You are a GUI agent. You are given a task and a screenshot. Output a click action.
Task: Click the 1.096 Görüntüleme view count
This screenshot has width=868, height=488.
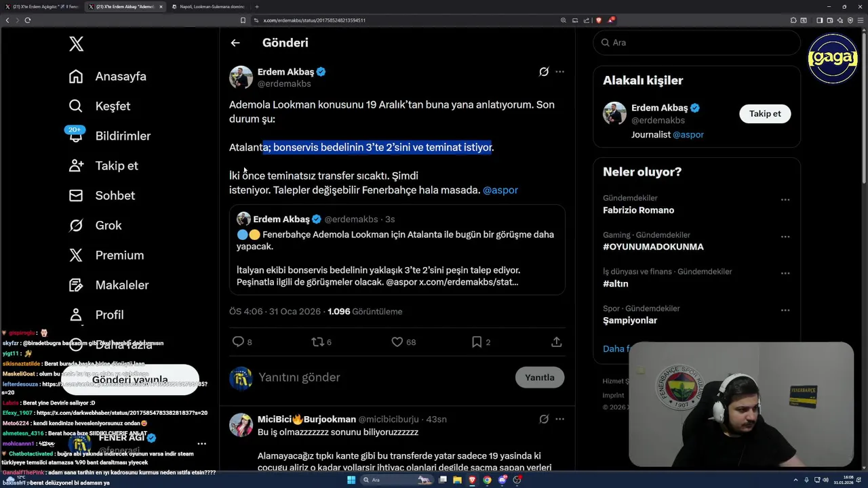coord(365,312)
